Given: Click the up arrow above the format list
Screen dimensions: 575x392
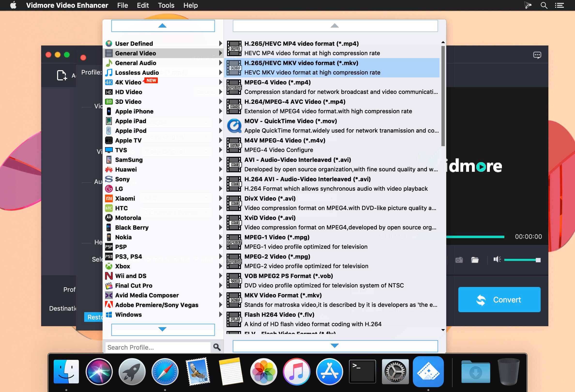Looking at the screenshot, I should point(334,26).
